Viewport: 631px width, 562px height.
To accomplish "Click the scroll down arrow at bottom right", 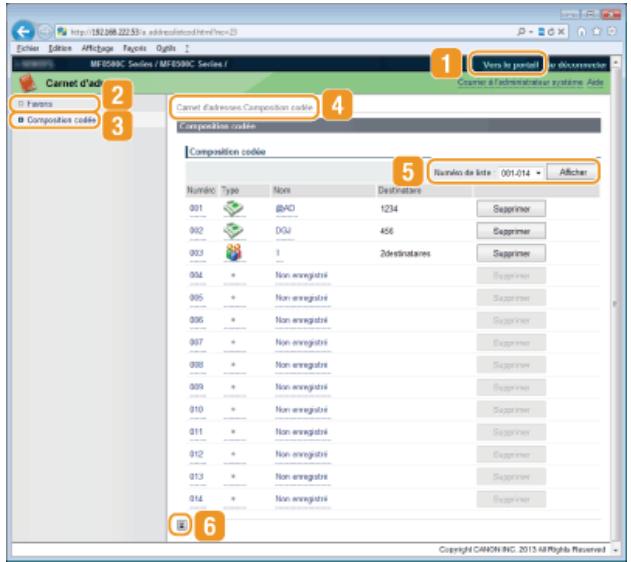I will (x=615, y=549).
